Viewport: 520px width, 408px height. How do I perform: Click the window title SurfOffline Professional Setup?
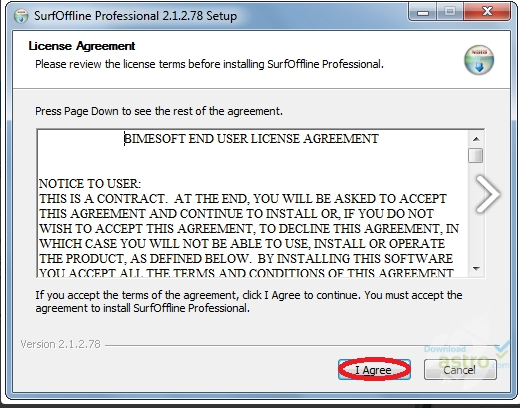tap(135, 16)
